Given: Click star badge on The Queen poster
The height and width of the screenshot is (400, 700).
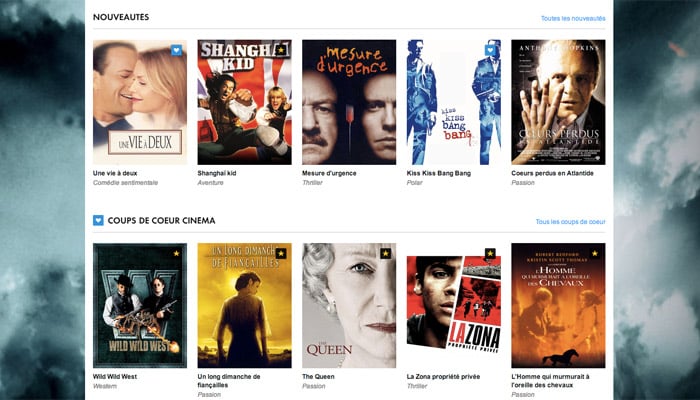Looking at the screenshot, I should [x=385, y=254].
